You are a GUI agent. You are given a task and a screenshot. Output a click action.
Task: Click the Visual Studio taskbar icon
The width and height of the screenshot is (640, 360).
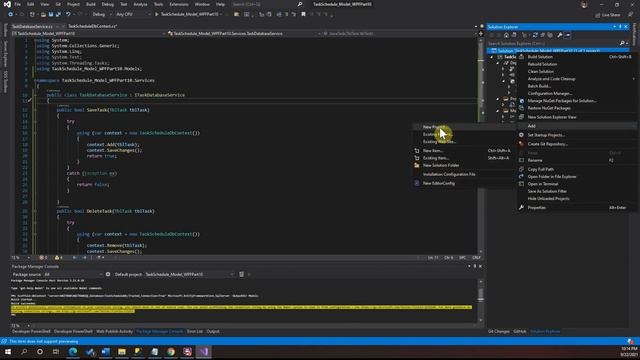[203, 351]
